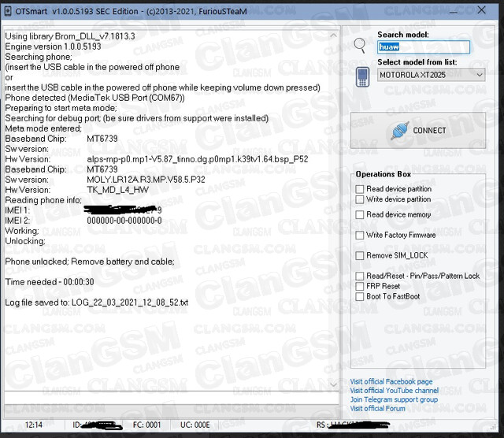Click the MOLY.LR12A.R3.MP.V58.5.P32 version text
Image resolution: width=504 pixels, height=438 pixels.
(x=146, y=180)
